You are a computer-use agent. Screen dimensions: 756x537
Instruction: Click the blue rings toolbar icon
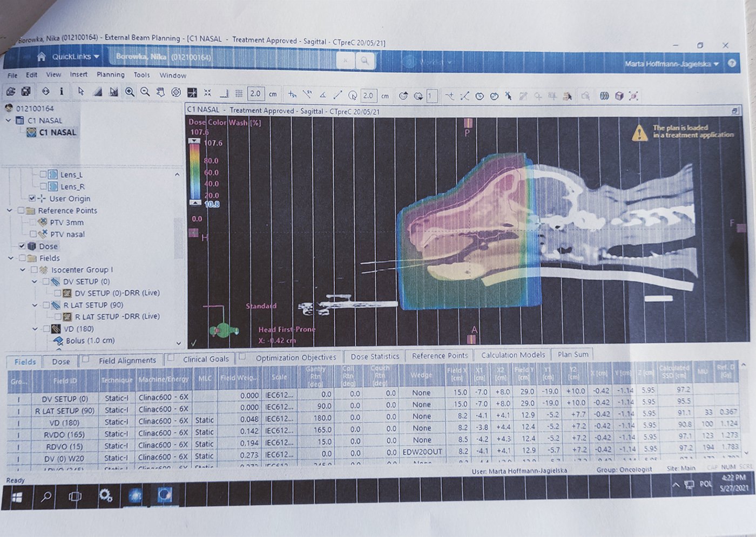click(x=604, y=96)
